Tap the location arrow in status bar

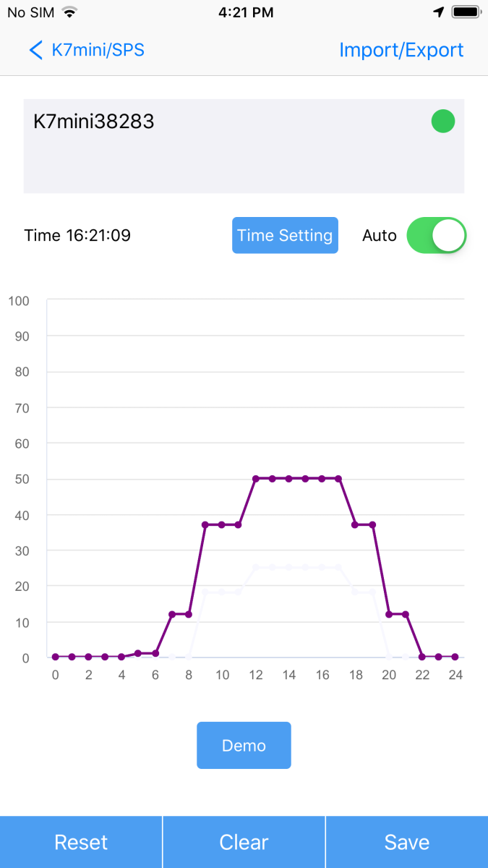[x=438, y=12]
